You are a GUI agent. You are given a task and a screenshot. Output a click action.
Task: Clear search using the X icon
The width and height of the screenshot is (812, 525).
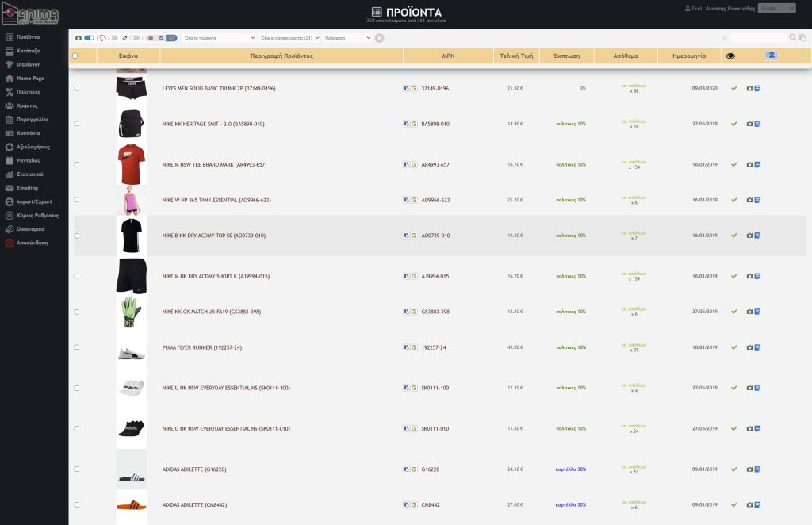pos(725,38)
